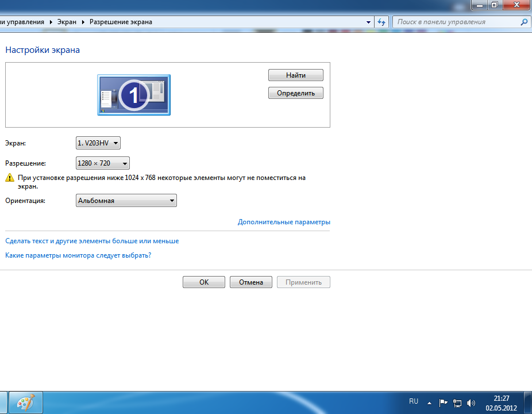Click the панели управления breadcrumb segment
The image size is (532, 414).
point(22,22)
